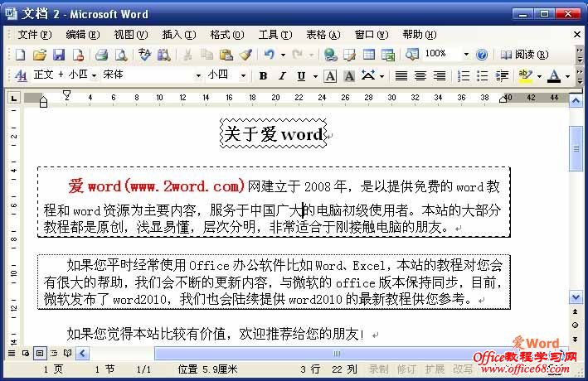Screen dimensions: 588x381
Task: Copy the selection with the copy icon
Action: click(x=207, y=55)
